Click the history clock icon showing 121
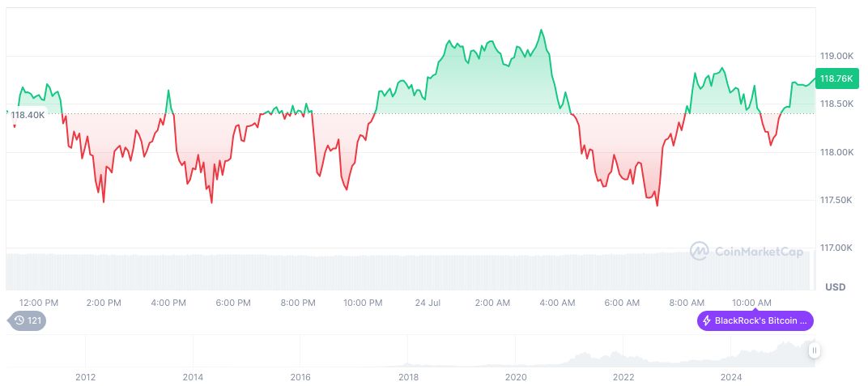 tap(28, 321)
